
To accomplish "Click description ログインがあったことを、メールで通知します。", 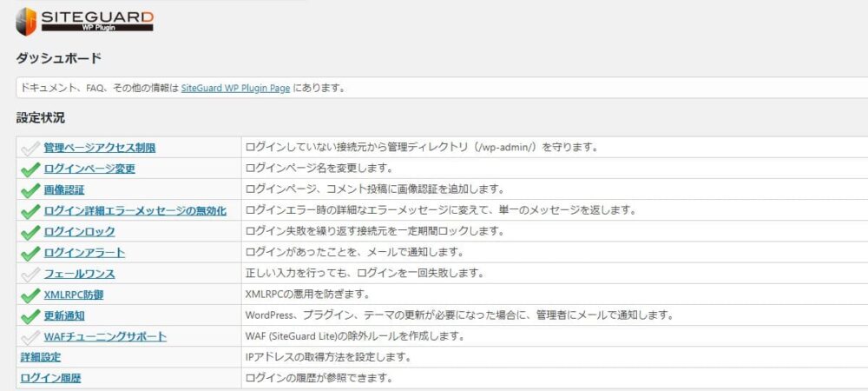I will [x=354, y=253].
